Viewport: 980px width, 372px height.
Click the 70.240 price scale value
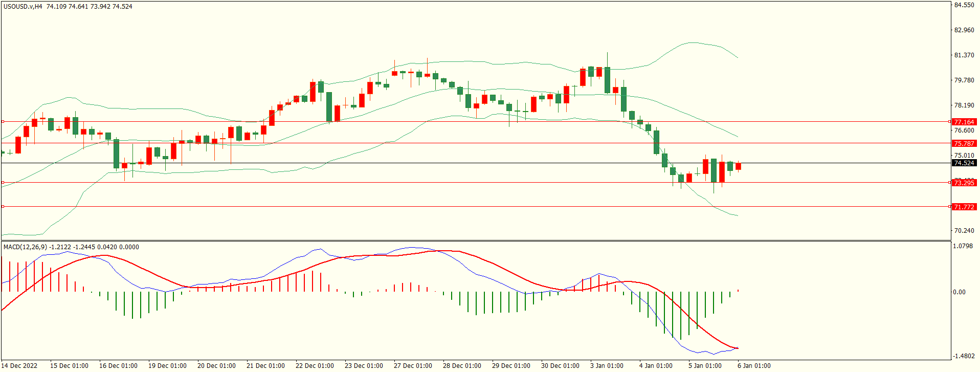click(964, 230)
